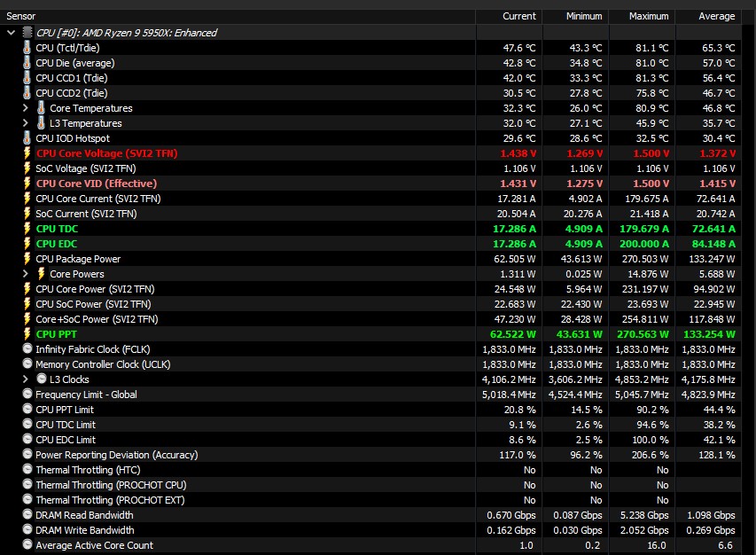
Task: Click the 1.372 V average core voltage value
Action: coord(718,153)
